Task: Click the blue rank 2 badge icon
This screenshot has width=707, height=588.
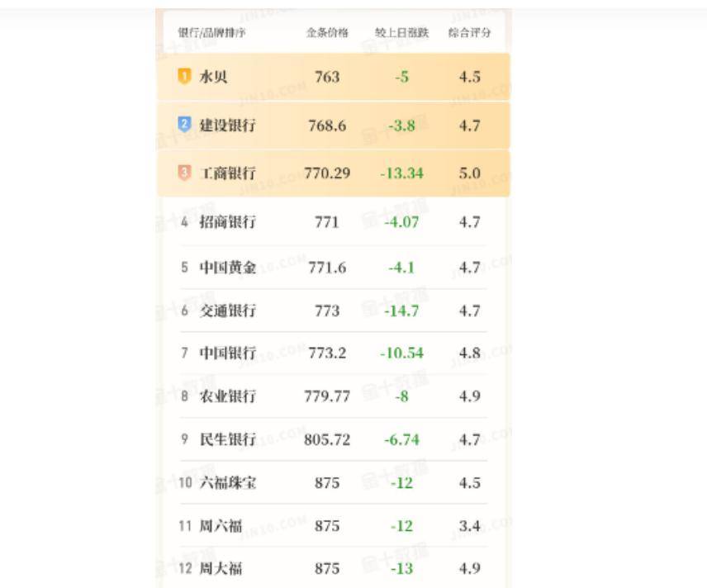Action: click(184, 124)
